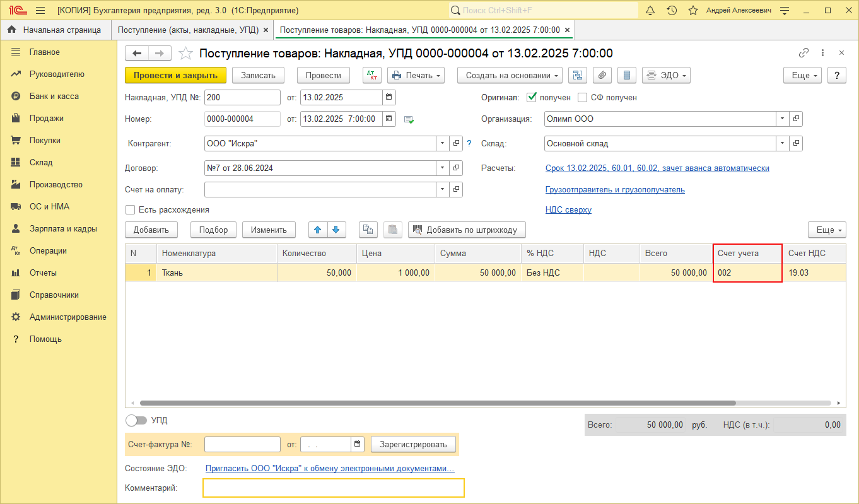Click the Комментарий input field

(x=334, y=488)
